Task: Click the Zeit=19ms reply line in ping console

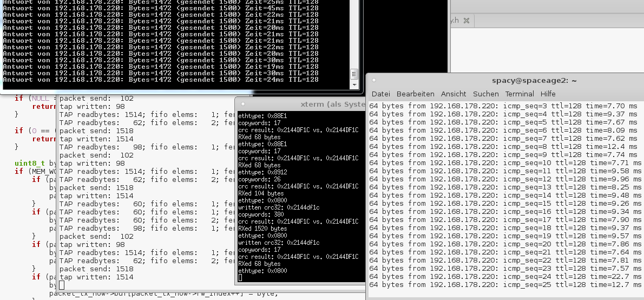Action: point(161,67)
